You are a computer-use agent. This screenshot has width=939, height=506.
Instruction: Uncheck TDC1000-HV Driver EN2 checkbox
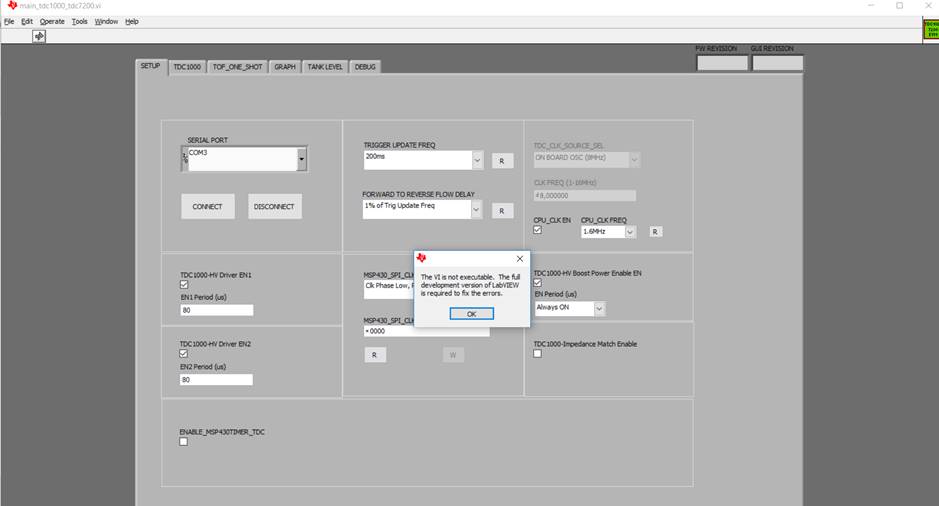coord(184,353)
